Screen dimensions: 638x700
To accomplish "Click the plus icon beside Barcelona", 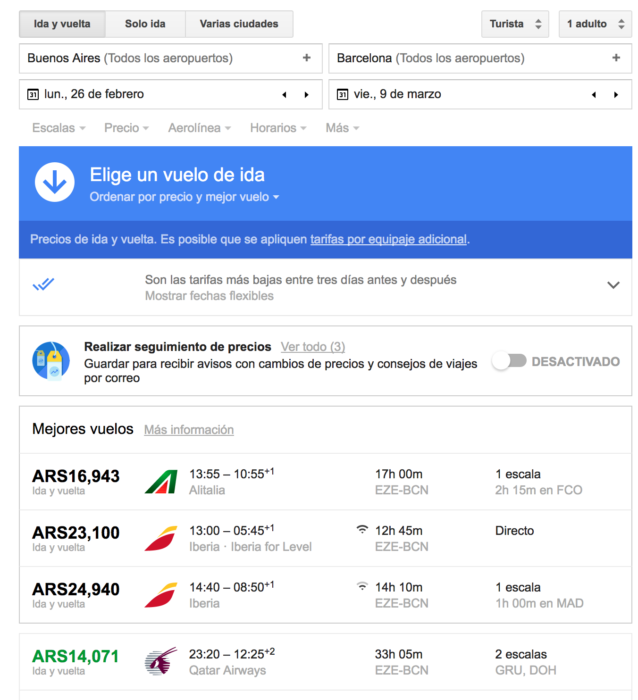I will 616,58.
